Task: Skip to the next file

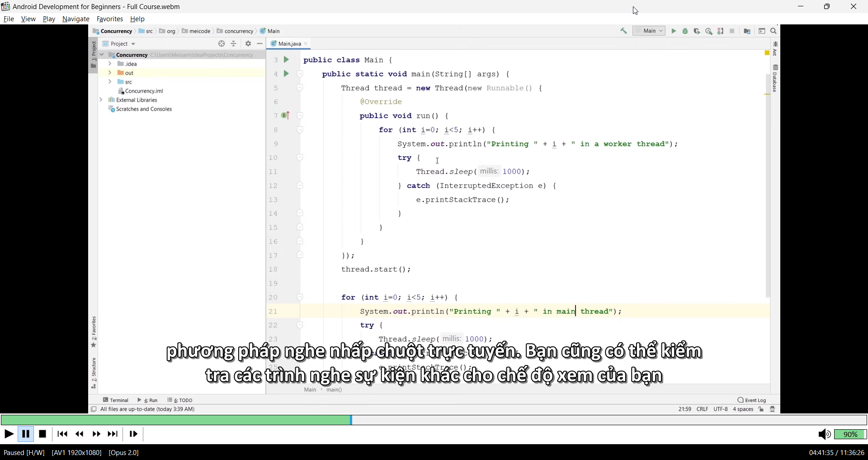Action: (113, 434)
